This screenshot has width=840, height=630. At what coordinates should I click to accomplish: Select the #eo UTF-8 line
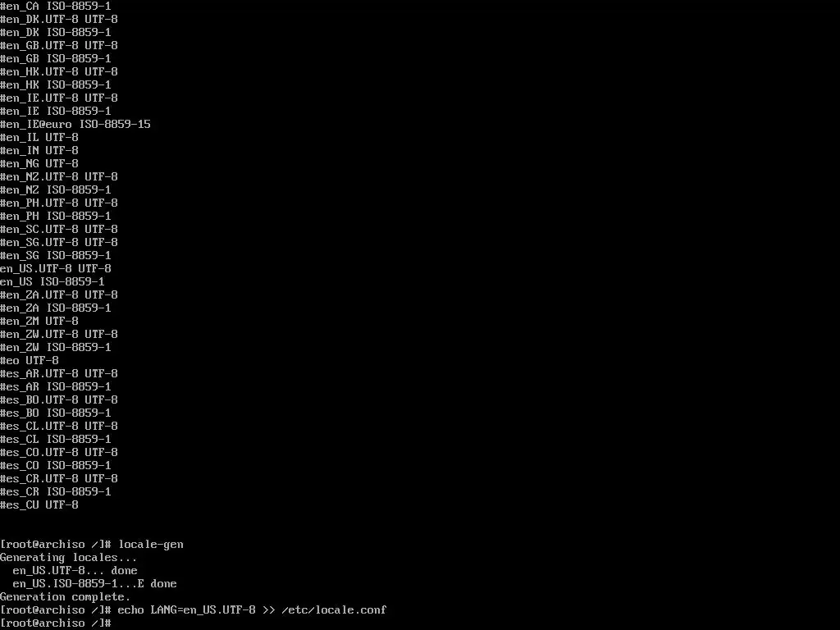click(30, 361)
